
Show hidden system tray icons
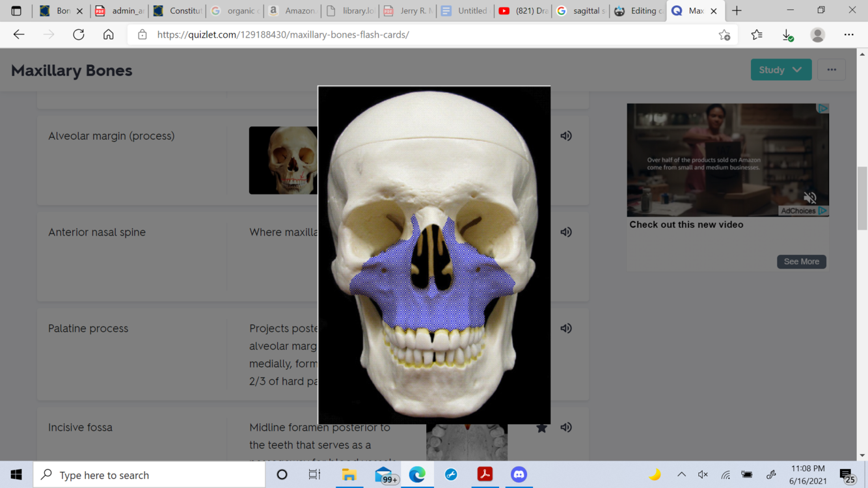point(681,475)
